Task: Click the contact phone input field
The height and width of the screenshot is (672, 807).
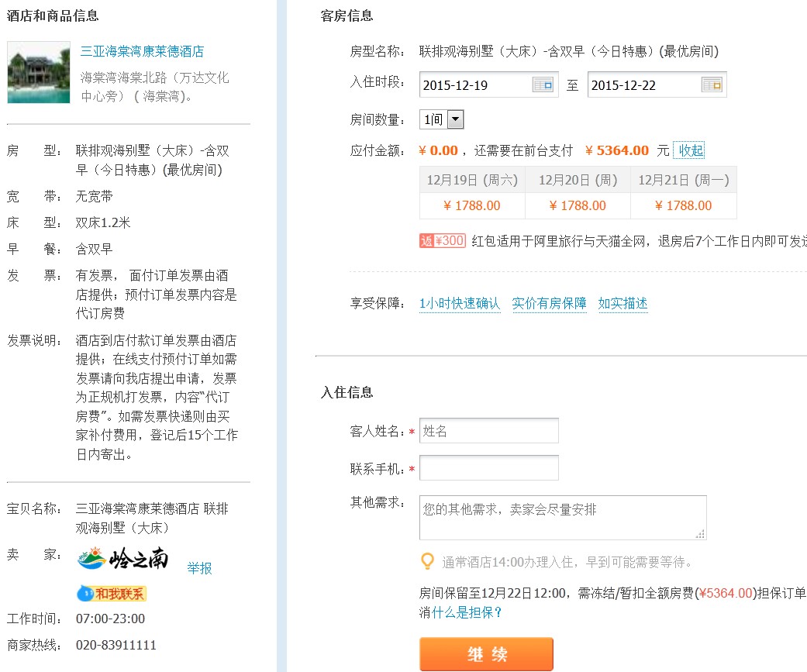Action: tap(488, 468)
